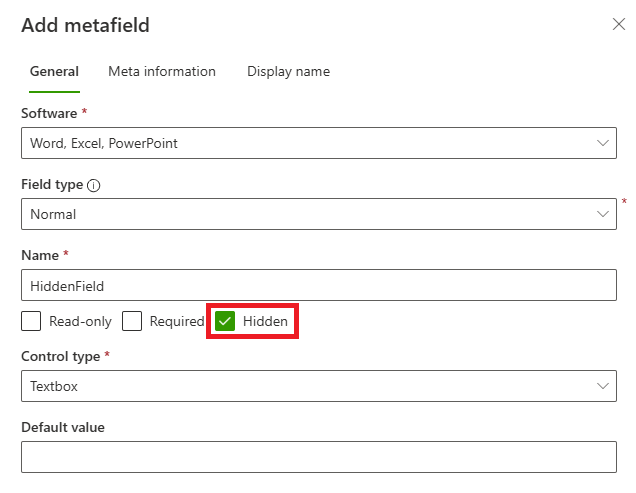The height and width of the screenshot is (493, 636).
Task: Switch to the General tab
Action: (x=54, y=72)
